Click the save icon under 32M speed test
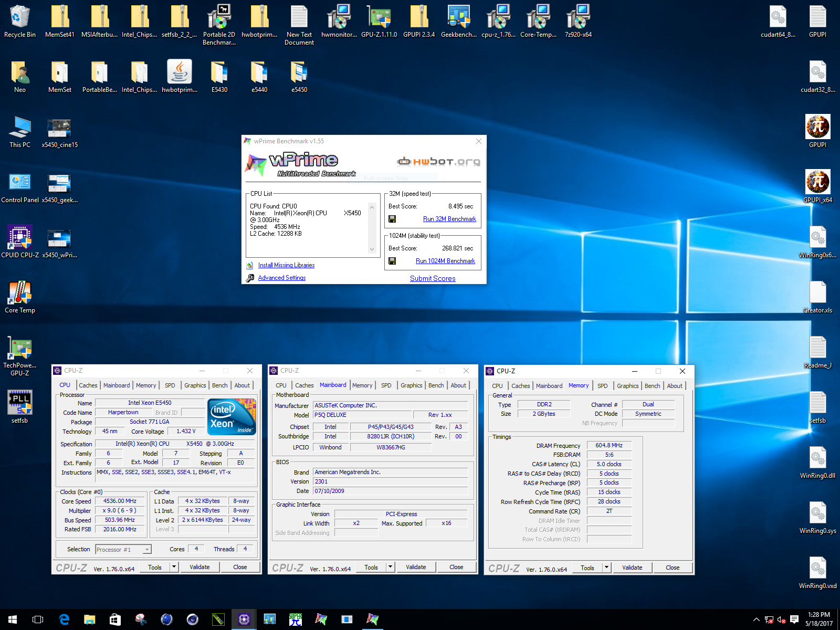The width and height of the screenshot is (840, 630). pos(392,219)
